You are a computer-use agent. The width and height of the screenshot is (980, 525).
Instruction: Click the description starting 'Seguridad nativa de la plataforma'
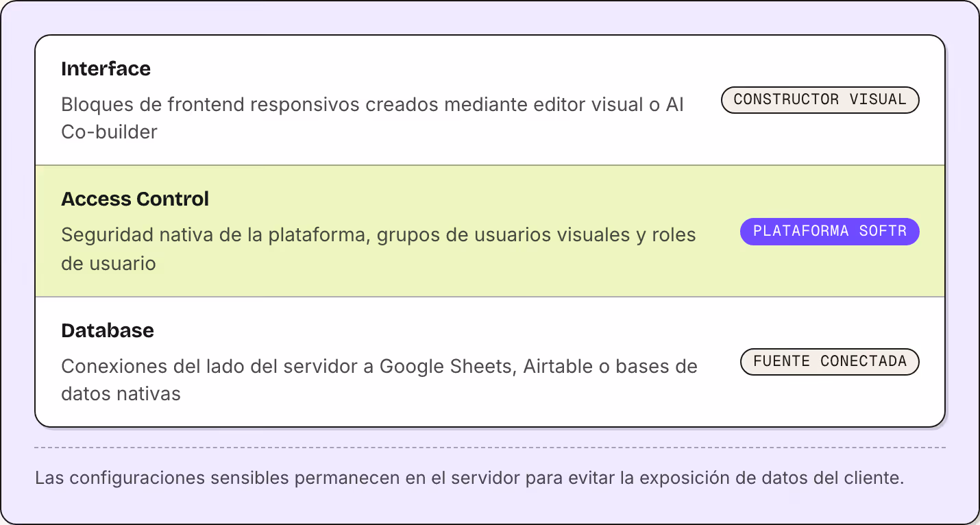coord(378,249)
